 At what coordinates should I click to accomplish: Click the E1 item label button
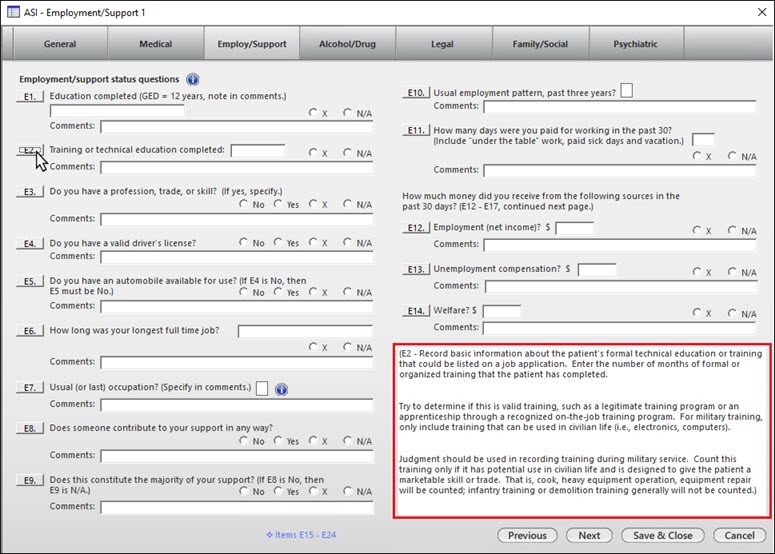click(x=31, y=97)
